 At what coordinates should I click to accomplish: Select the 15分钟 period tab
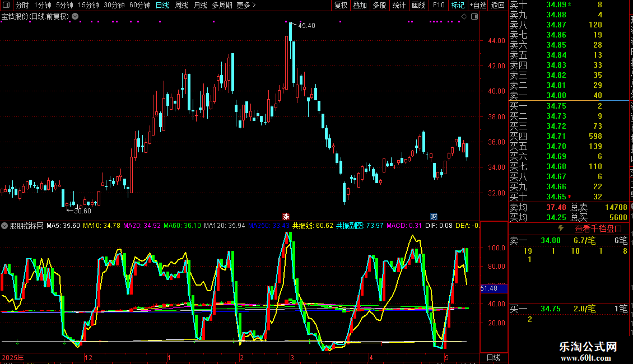89,5
